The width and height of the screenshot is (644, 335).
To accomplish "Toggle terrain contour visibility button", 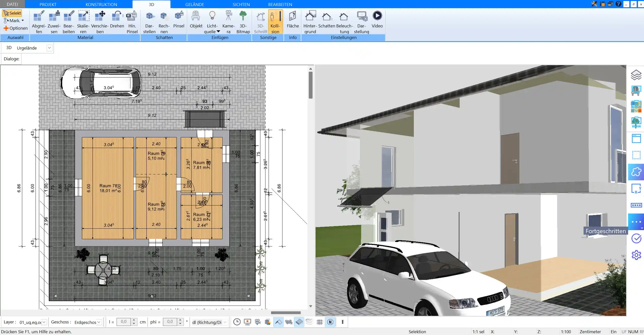I will (x=309, y=322).
